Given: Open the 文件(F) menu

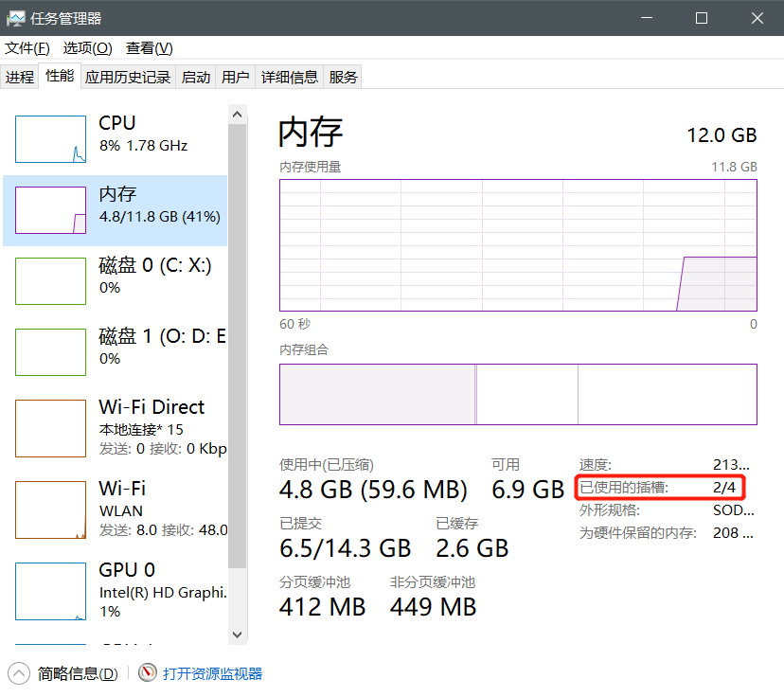Looking at the screenshot, I should 27,48.
